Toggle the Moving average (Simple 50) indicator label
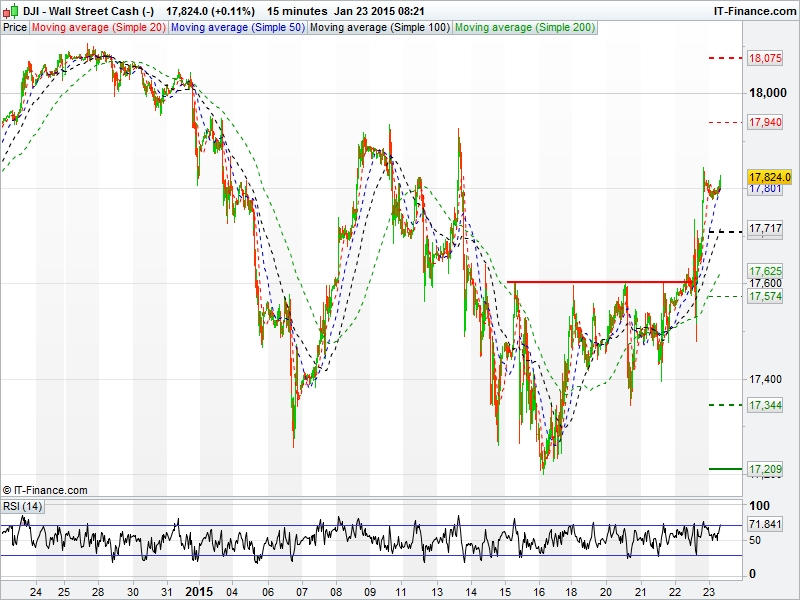 [237, 28]
